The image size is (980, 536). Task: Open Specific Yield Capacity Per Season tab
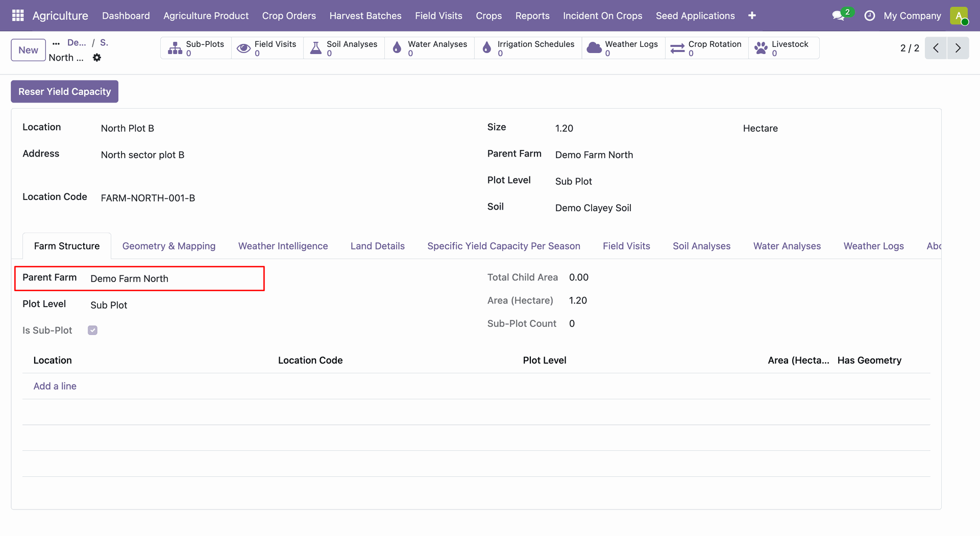coord(503,246)
